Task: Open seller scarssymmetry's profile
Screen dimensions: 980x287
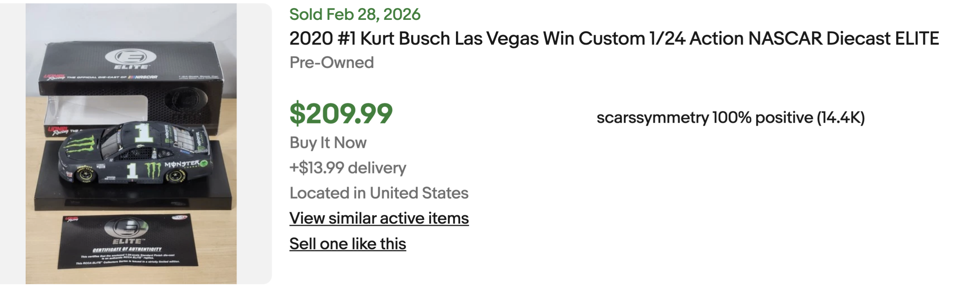Action: coord(652,118)
